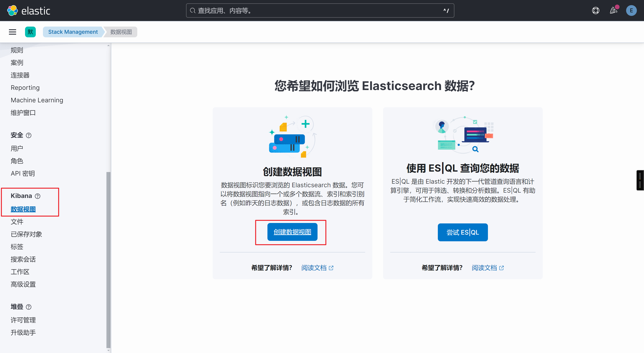The height and width of the screenshot is (353, 644).
Task: Open 案例 in the sidebar
Action: 17,63
